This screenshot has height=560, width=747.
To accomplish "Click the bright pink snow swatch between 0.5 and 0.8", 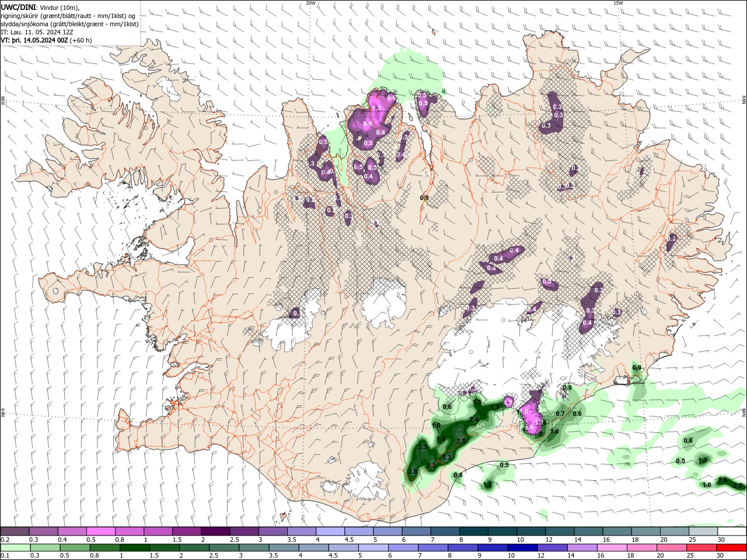I will 101,531.
